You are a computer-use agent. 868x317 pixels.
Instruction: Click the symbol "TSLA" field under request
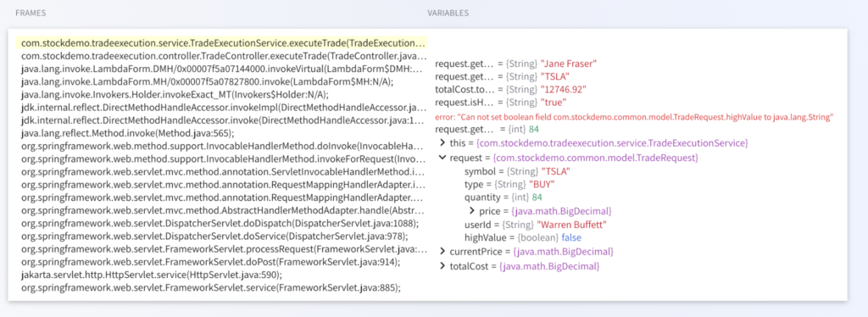(x=517, y=171)
